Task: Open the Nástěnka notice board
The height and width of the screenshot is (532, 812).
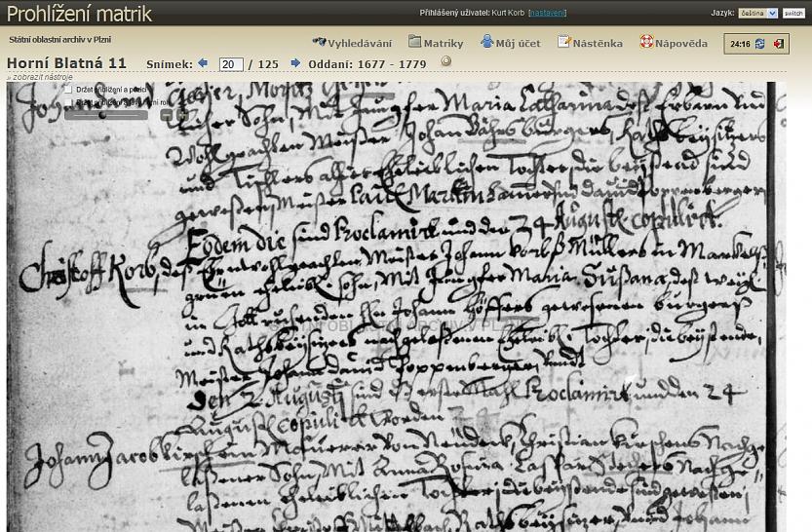Action: (x=590, y=43)
